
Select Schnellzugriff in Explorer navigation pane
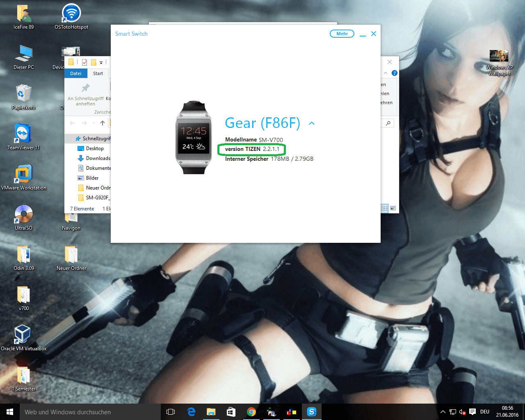pyautogui.click(x=93, y=139)
